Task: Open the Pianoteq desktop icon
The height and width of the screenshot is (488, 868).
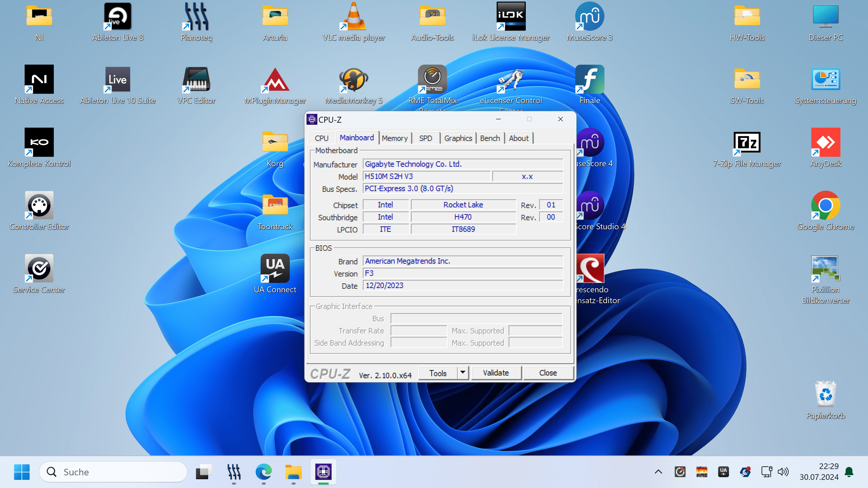Action: tap(196, 17)
